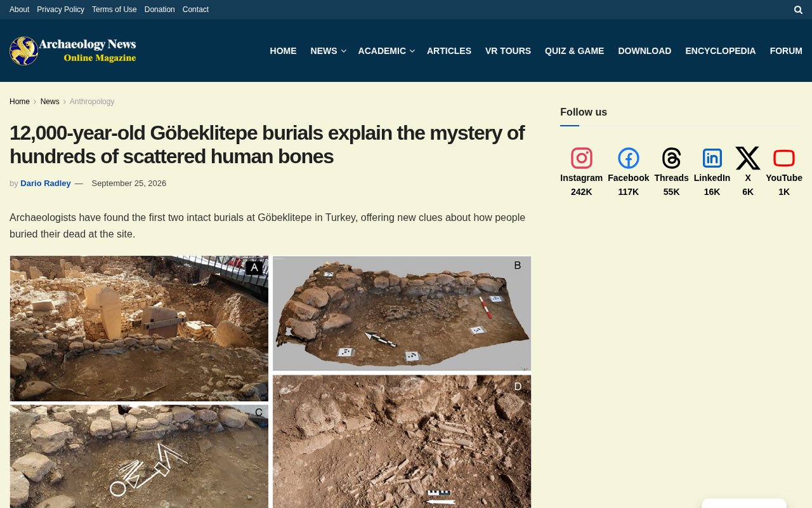812x508 pixels.
Task: Open author Dario Radley's page
Action: 46,184
